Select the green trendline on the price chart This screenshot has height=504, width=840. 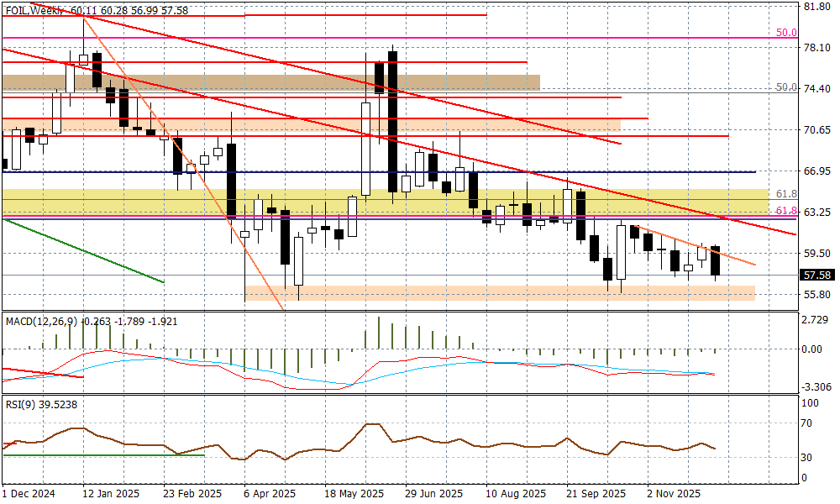coord(84,250)
